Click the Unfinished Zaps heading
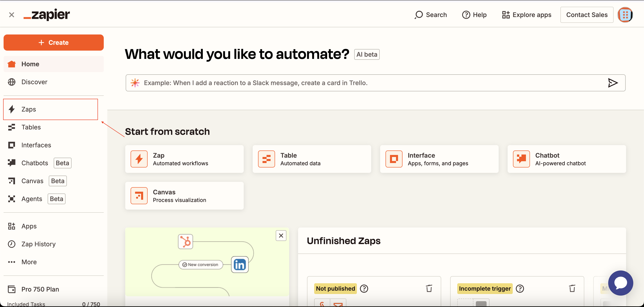 [x=343, y=241]
